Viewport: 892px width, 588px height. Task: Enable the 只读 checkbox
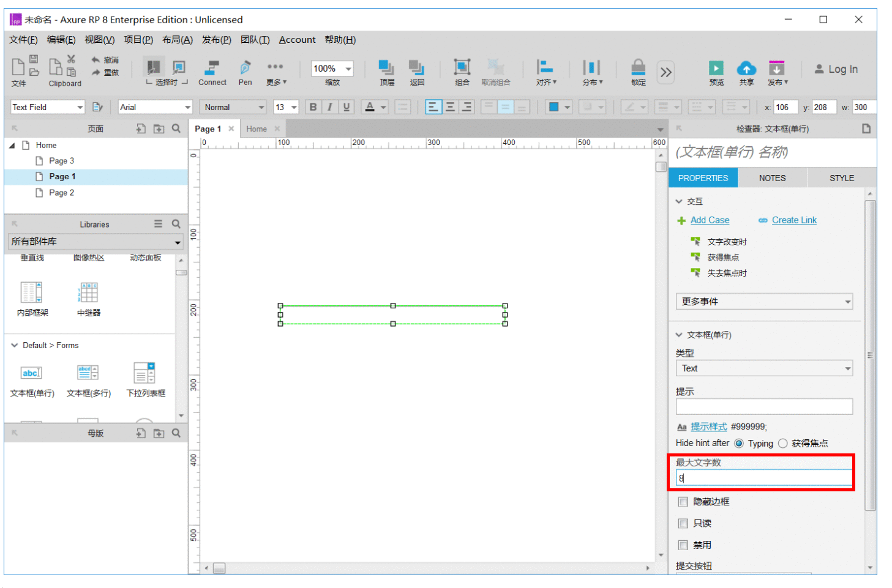pos(683,523)
